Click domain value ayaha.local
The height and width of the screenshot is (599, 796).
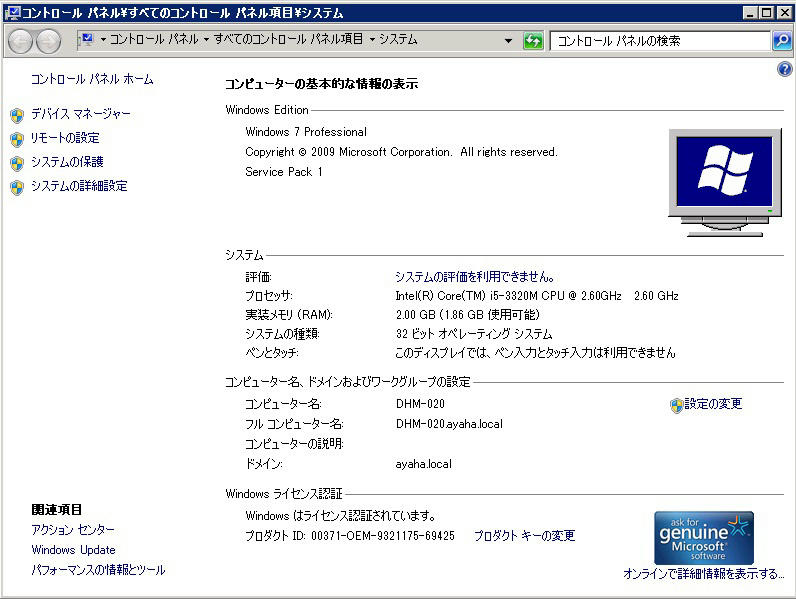point(423,464)
